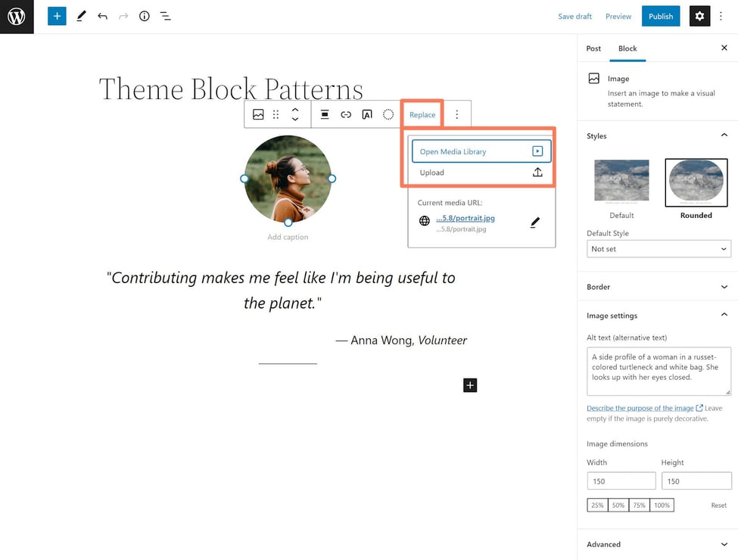Click the image alignment toolbar icon

point(325,115)
